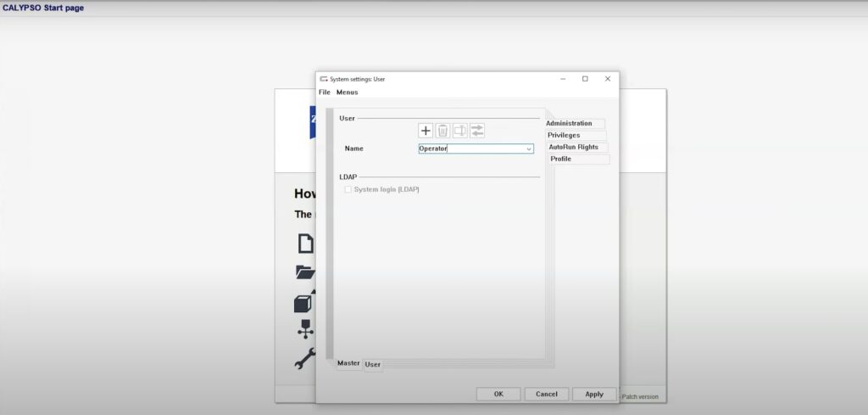868x415 pixels.
Task: Expand the Name dropdown arrow
Action: click(x=529, y=149)
